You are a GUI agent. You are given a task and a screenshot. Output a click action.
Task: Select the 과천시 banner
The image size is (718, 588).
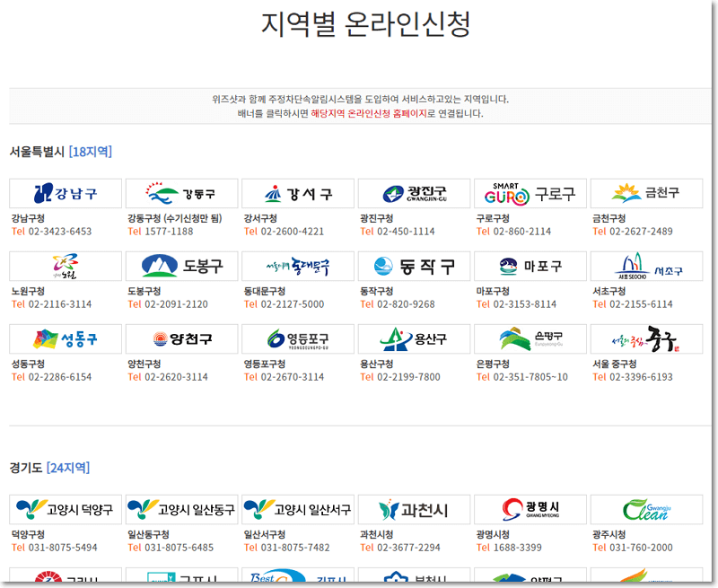pyautogui.click(x=415, y=510)
